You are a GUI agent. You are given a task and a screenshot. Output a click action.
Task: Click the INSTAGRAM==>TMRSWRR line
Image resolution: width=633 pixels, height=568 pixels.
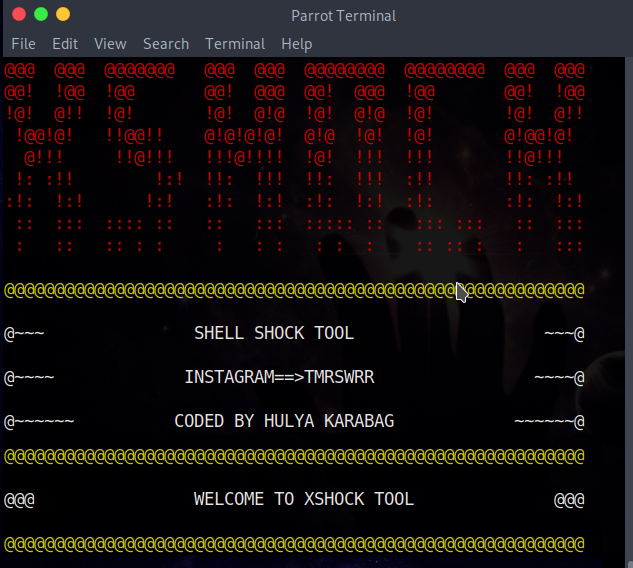point(279,377)
